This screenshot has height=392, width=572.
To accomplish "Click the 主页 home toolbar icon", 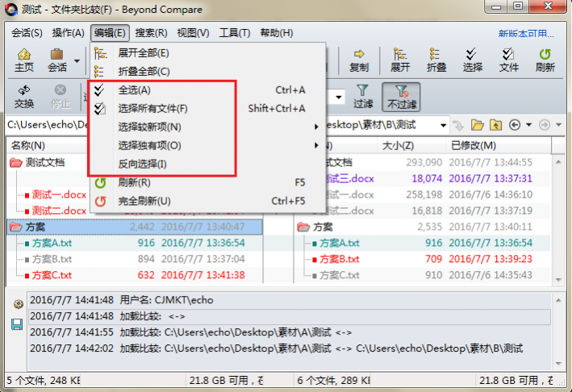I will (24, 60).
